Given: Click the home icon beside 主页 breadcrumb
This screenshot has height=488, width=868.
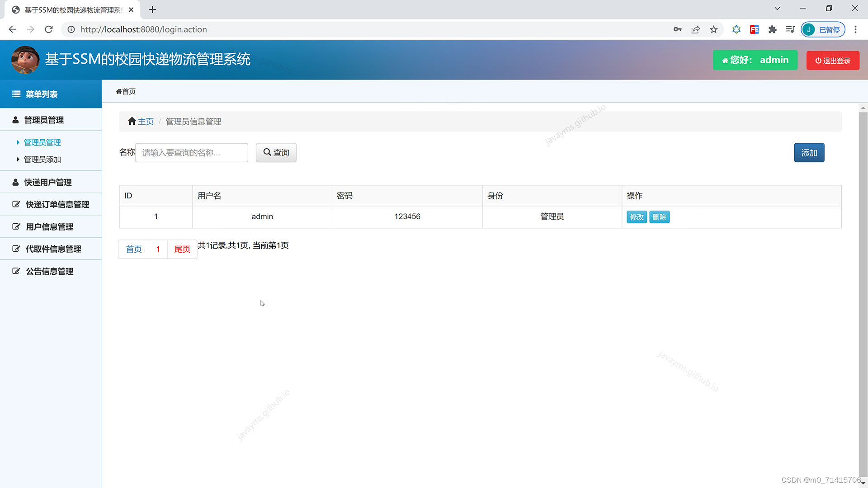Looking at the screenshot, I should pos(132,121).
